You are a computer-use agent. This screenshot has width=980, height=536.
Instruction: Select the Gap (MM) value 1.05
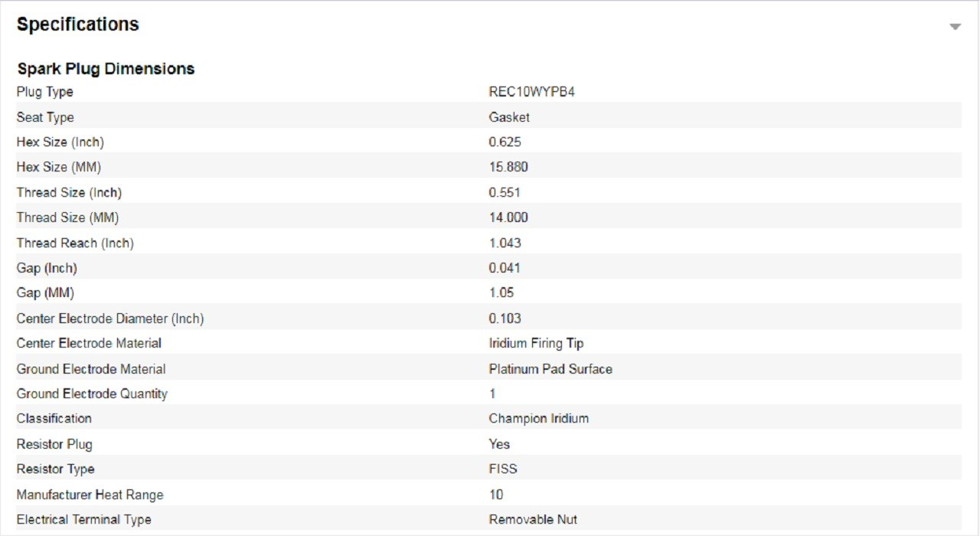501,293
